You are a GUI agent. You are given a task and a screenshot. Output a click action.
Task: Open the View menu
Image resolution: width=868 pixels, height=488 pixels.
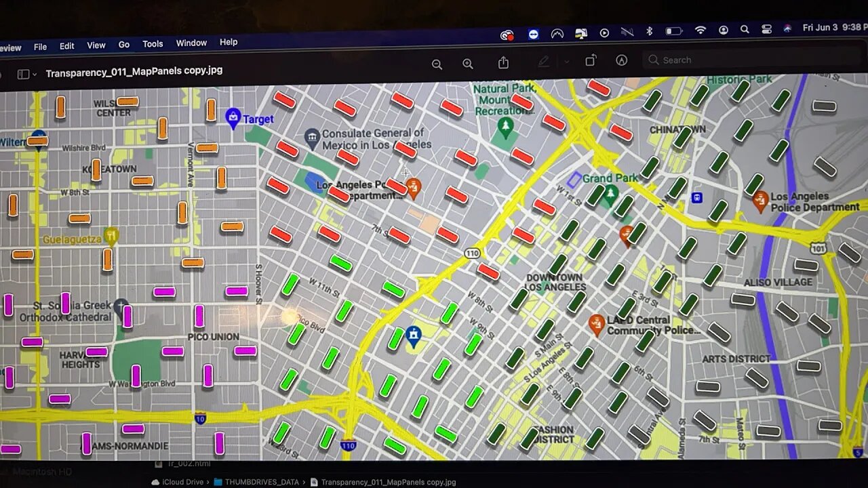(96, 45)
